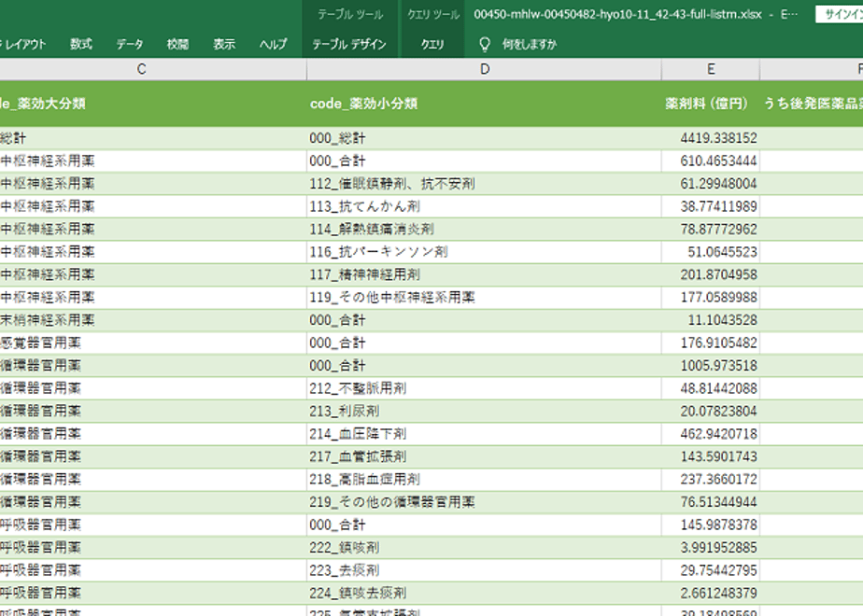The width and height of the screenshot is (863, 616).
Task: Select the cell containing 4419.338152
Action: click(x=711, y=138)
